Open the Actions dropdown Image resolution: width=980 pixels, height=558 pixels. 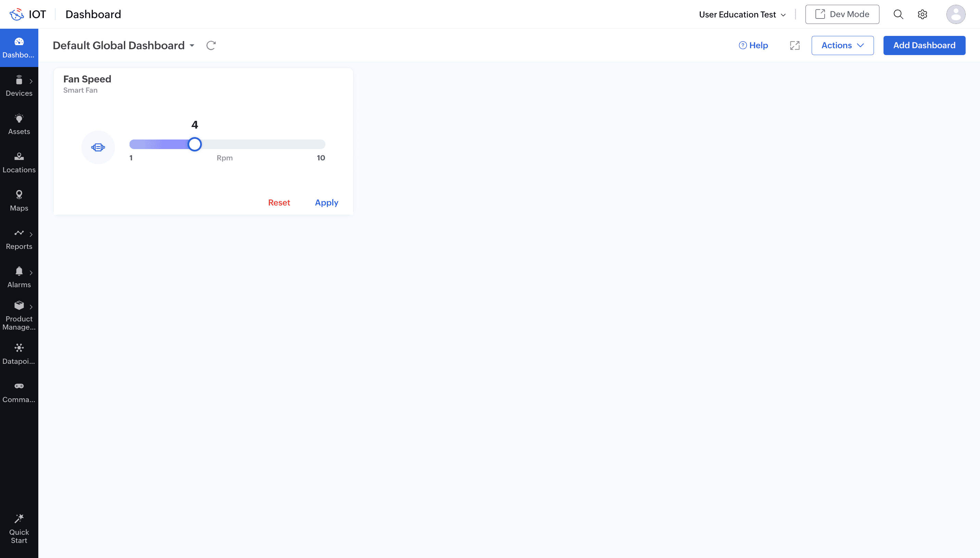pos(842,45)
